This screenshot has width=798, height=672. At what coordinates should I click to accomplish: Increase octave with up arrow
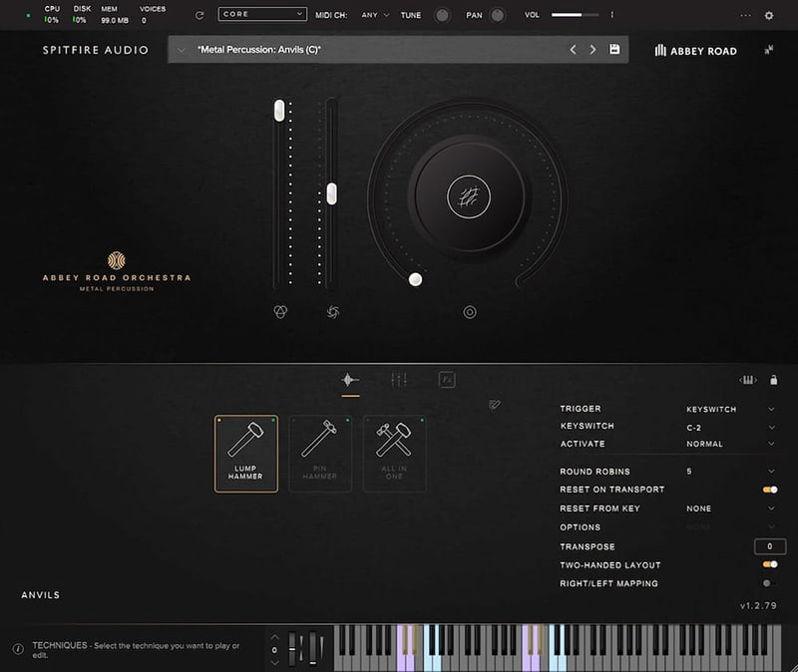[x=275, y=637]
